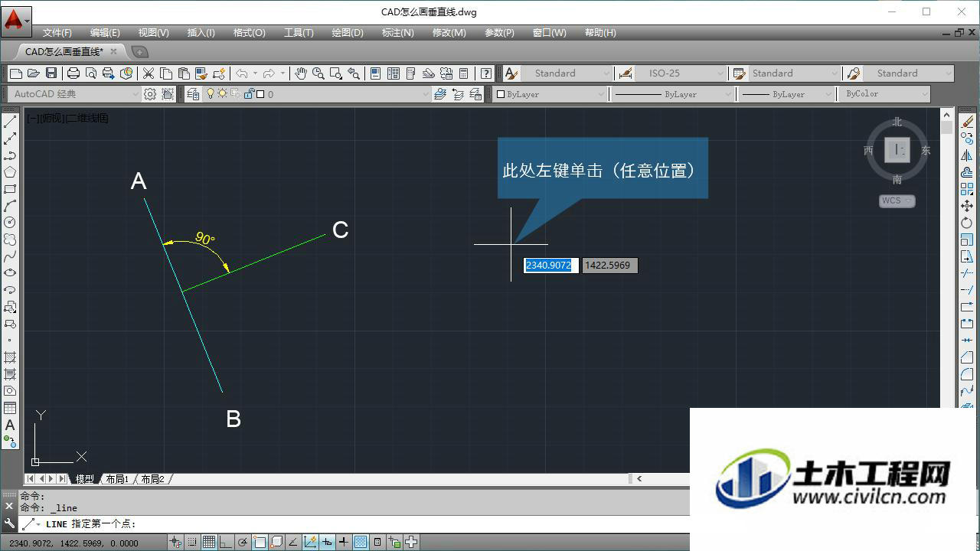Click the Table Style icon

pyautogui.click(x=740, y=73)
